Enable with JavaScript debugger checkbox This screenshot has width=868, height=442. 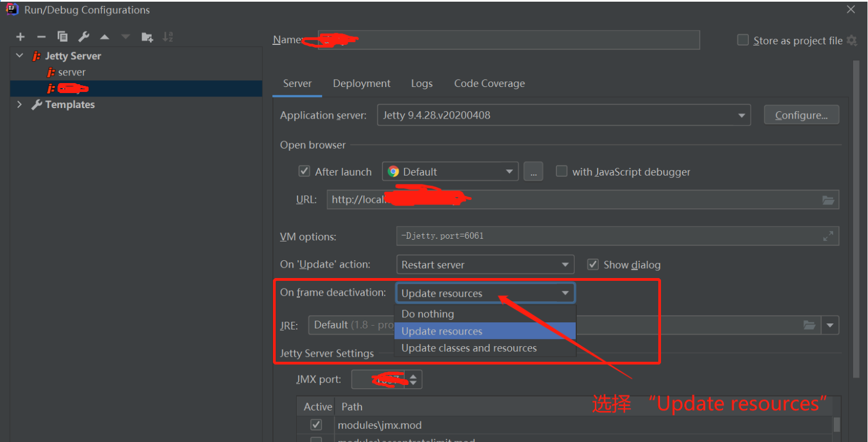[561, 171]
